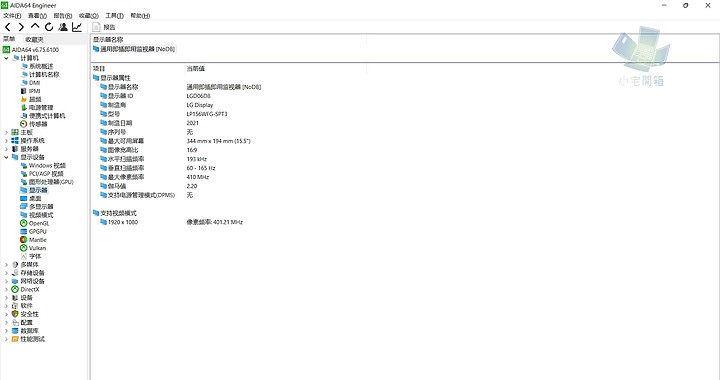Expand the 多媒体 multimedia node

(x=6, y=264)
